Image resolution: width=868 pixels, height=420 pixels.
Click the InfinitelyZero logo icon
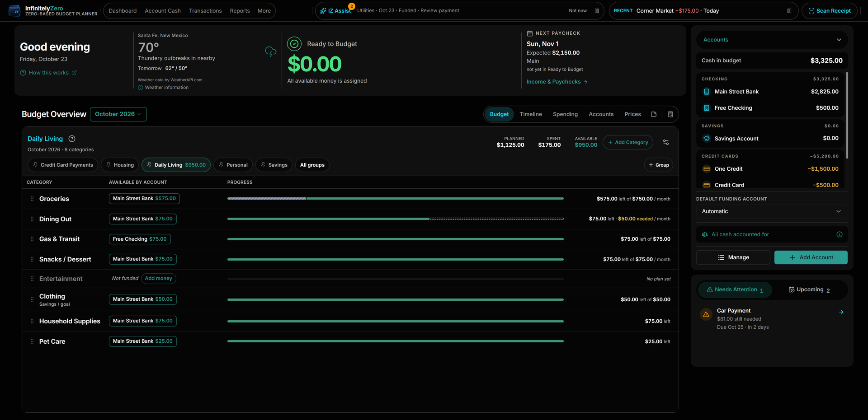point(14,11)
